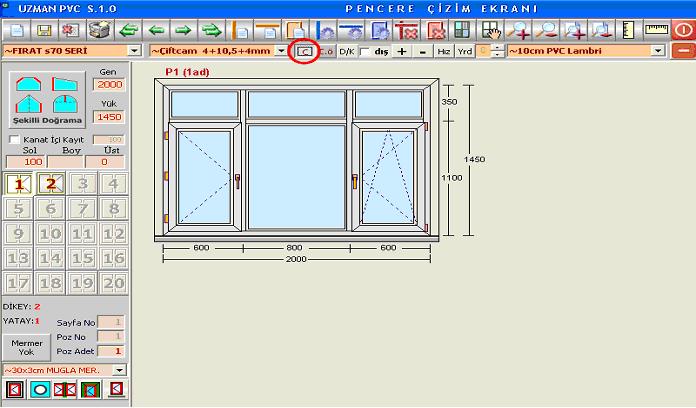
Task: Click the delete page icon with red X
Action: pyautogui.click(x=71, y=31)
